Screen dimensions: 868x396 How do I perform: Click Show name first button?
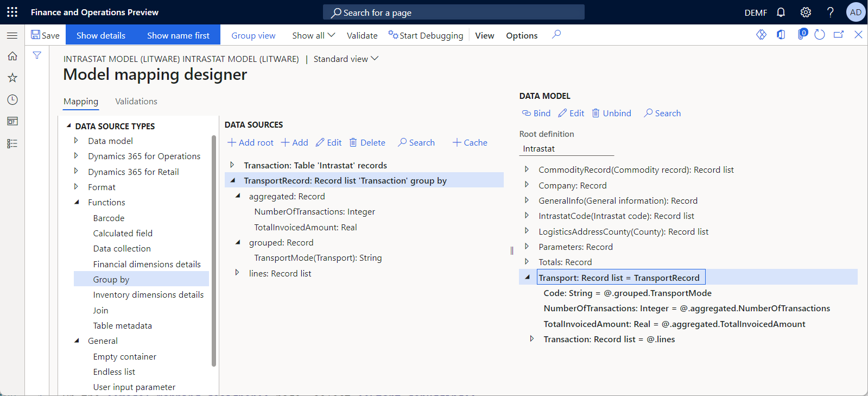[178, 35]
